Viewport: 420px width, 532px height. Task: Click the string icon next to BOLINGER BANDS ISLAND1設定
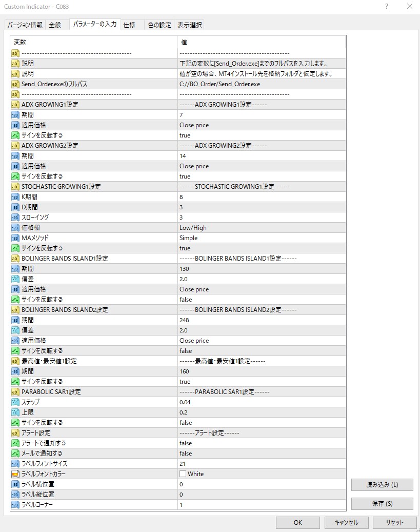pos(15,259)
